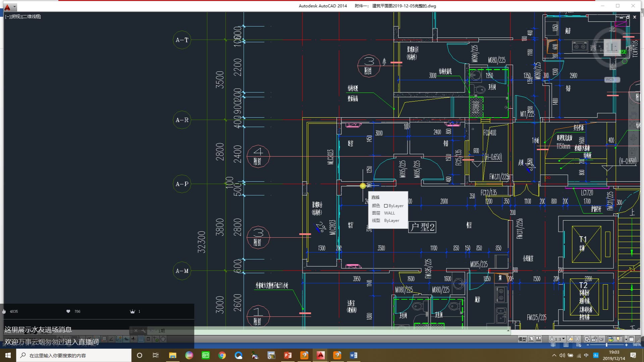Image resolution: width=644 pixels, height=362 pixels.
Task: Close the drawing document with X
Action: coord(635,17)
